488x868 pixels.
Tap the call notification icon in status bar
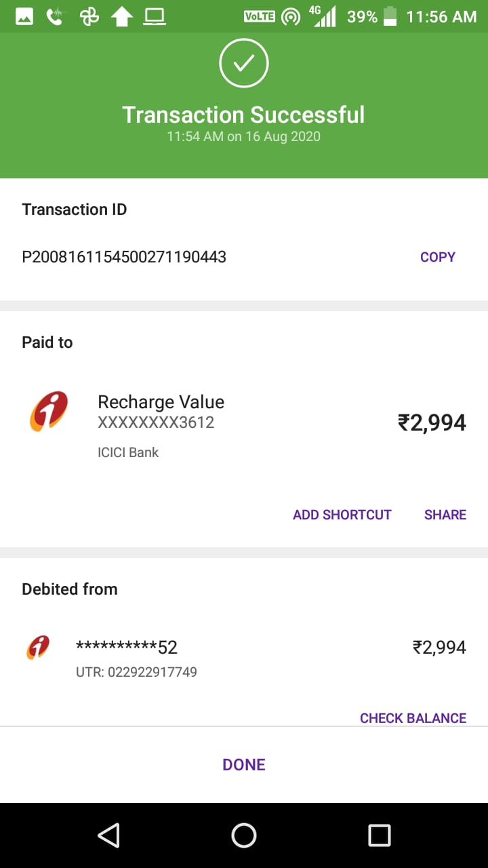click(x=56, y=17)
